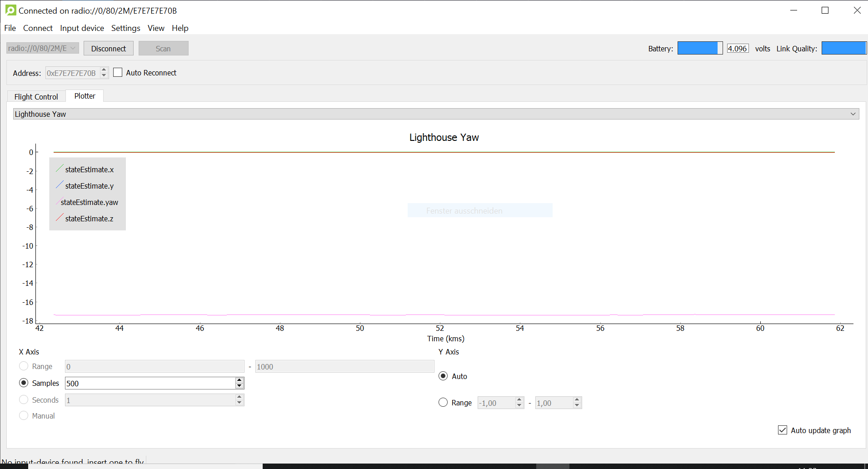Click the blue stateEstimate.y legend line icon

[60, 185]
